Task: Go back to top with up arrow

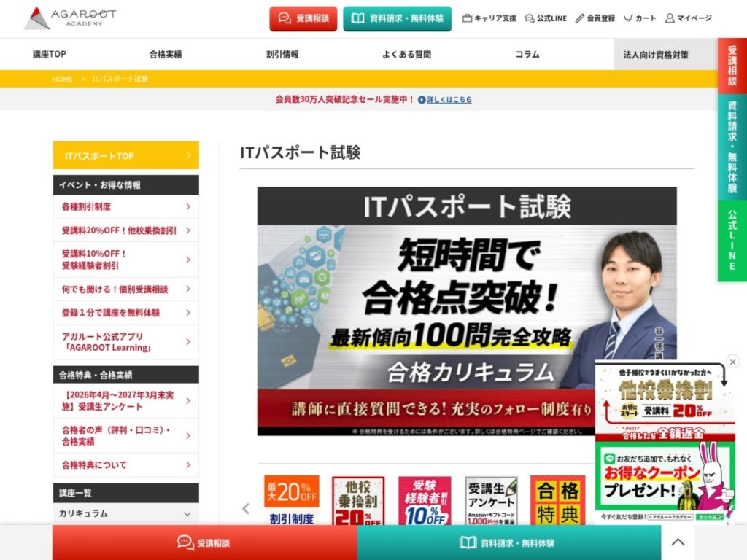Action: click(678, 542)
